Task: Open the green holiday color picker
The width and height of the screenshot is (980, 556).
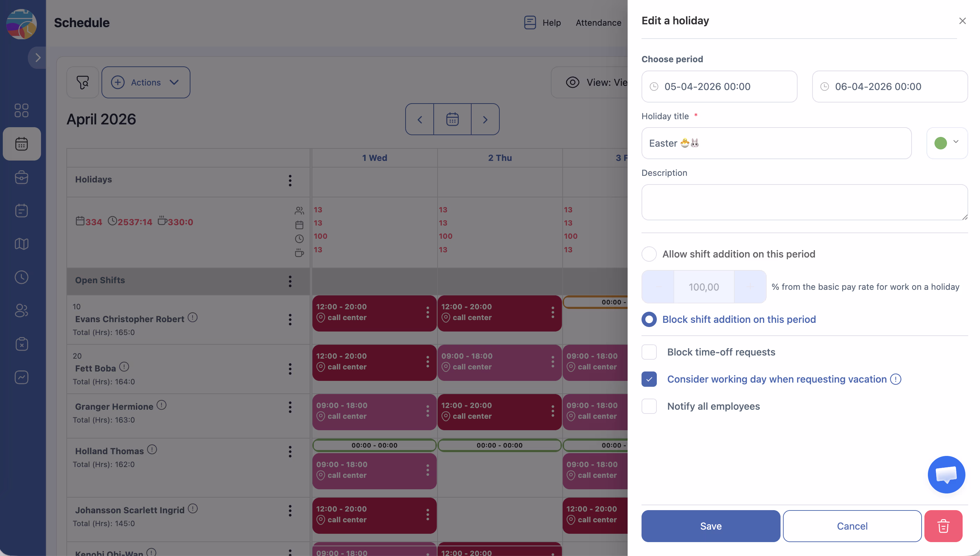Action: tap(946, 143)
